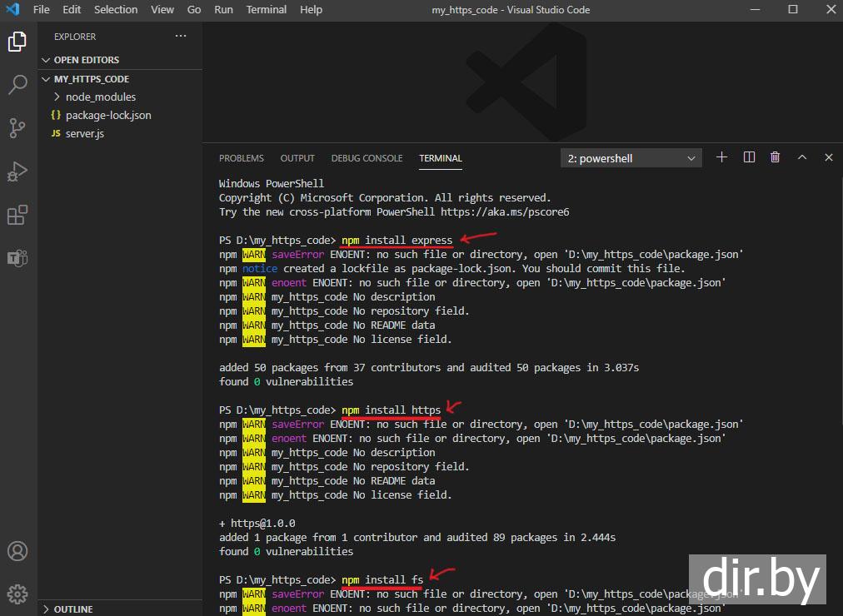Viewport: 843px width, 616px height.
Task: Click the Accounts icon in activity bar
Action: pyautogui.click(x=17, y=551)
